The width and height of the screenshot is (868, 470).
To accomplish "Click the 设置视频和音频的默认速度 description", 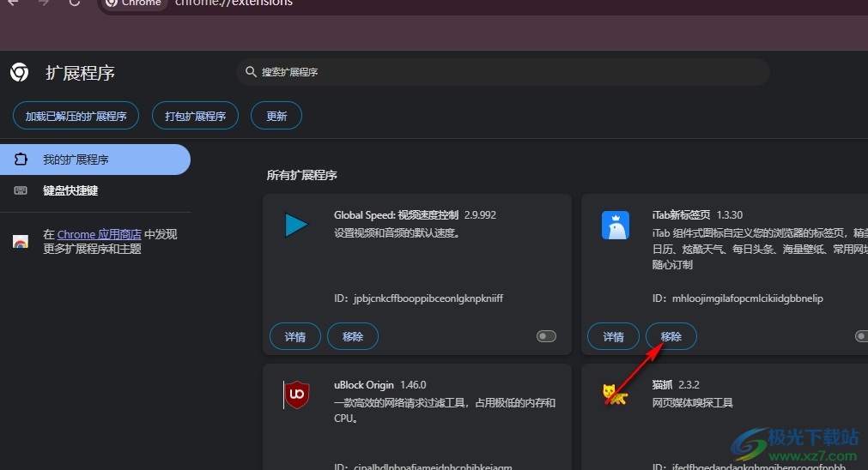I will pos(398,232).
